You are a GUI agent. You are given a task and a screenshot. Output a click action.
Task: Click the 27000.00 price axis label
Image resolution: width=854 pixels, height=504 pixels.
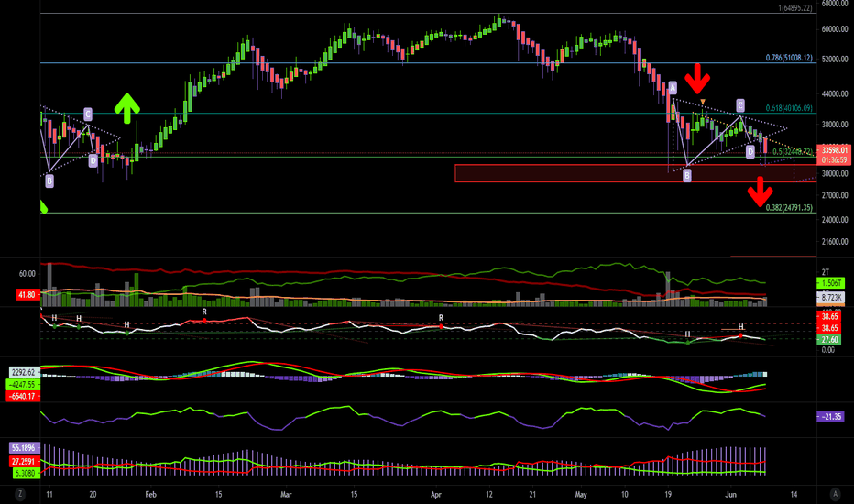tap(835, 195)
